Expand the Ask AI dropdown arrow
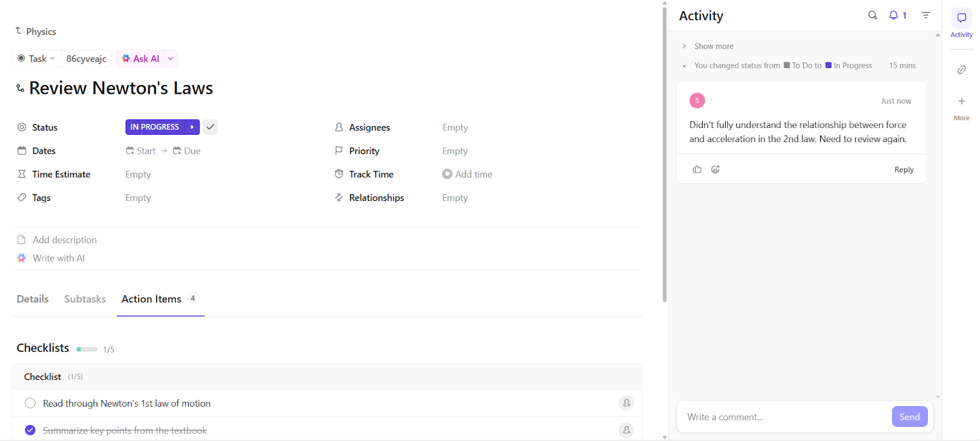 point(171,59)
